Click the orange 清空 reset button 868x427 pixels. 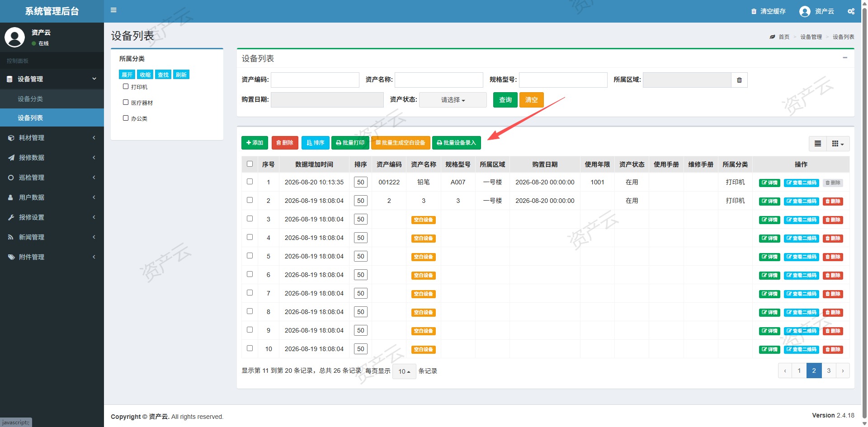point(531,100)
